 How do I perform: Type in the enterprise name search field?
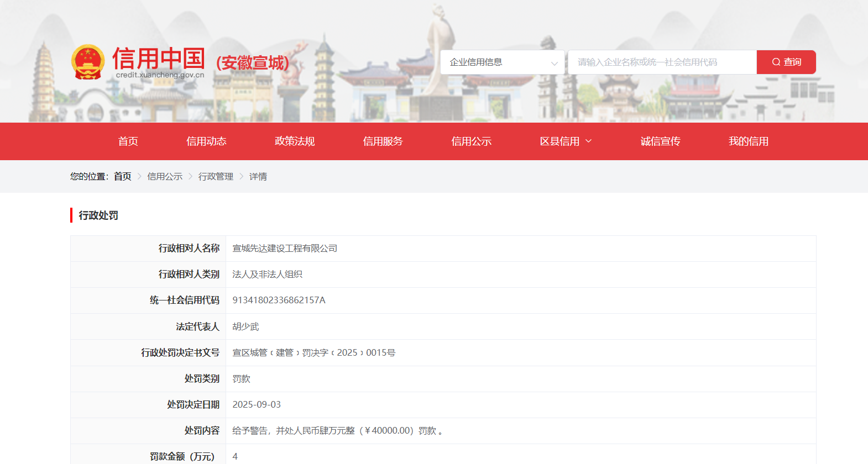[x=662, y=62]
